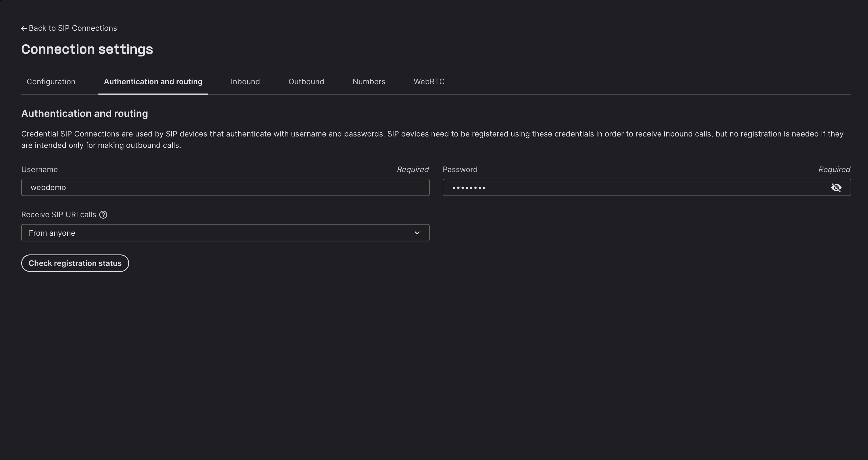Go back to SIP Connections
868x460 pixels.
point(72,28)
